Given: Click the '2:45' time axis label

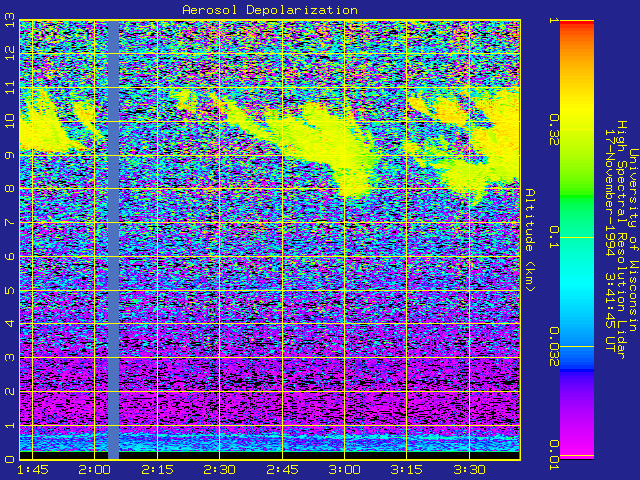Looking at the screenshot, I should click(282, 469).
